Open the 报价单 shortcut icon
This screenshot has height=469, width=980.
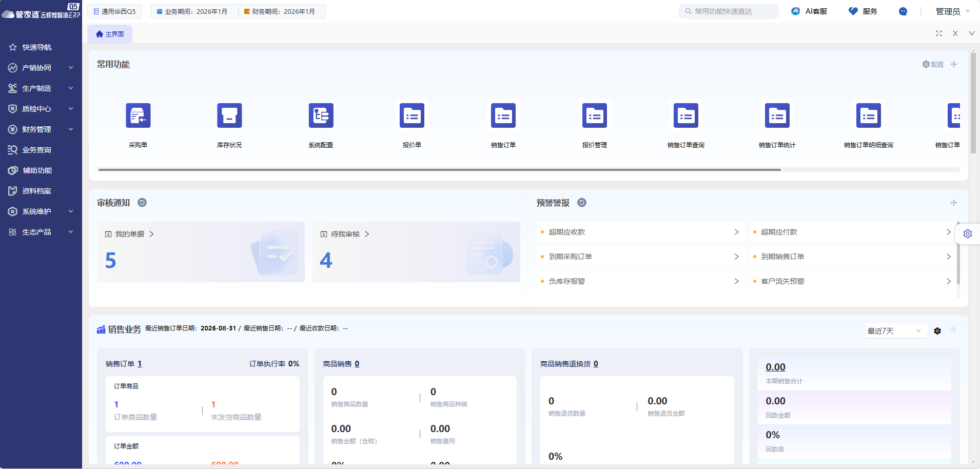pyautogui.click(x=412, y=115)
